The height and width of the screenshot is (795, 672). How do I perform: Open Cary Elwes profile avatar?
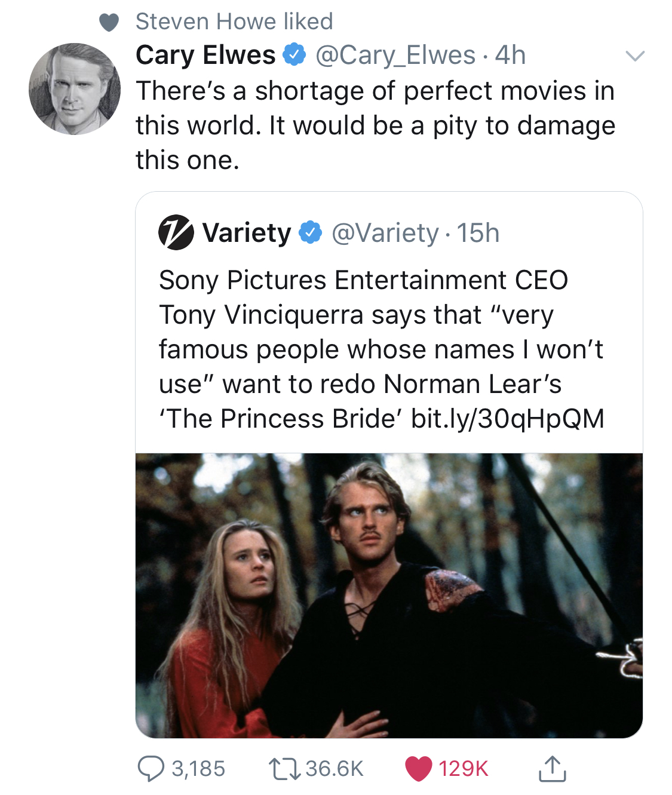(75, 88)
